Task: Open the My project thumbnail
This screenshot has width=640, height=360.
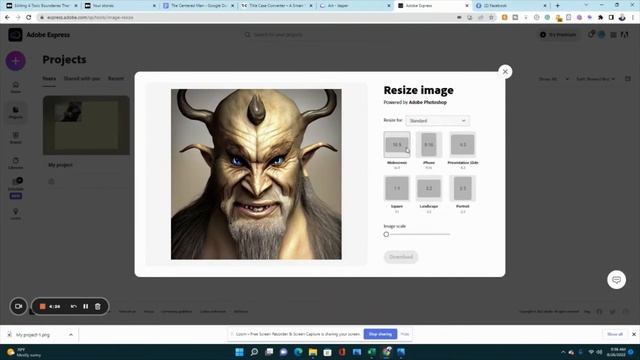Action: point(86,125)
